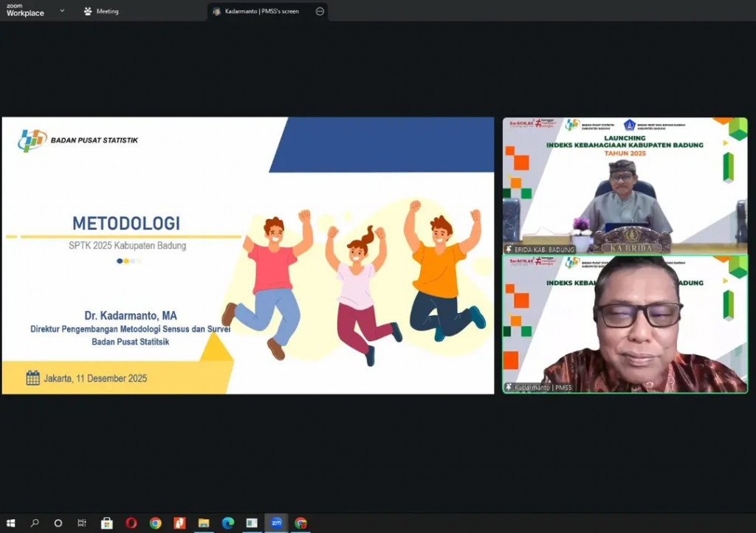Viewport: 756px width, 533px height.
Task: Switch to the Zoom app in taskbar
Action: coord(276,523)
